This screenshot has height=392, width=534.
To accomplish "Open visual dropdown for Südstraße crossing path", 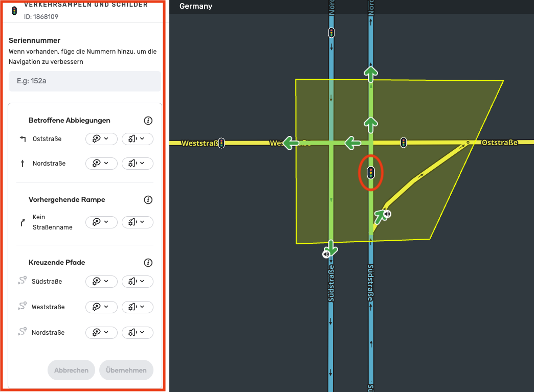I will 101,282.
